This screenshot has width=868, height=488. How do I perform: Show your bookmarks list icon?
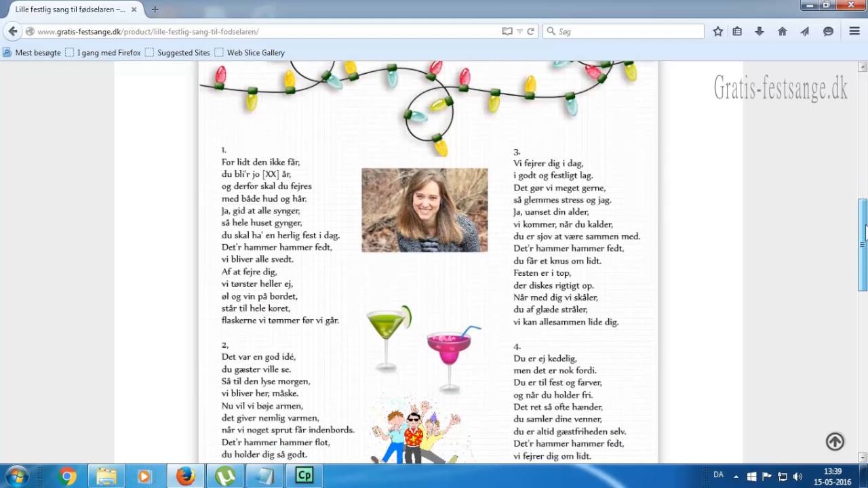pos(737,31)
